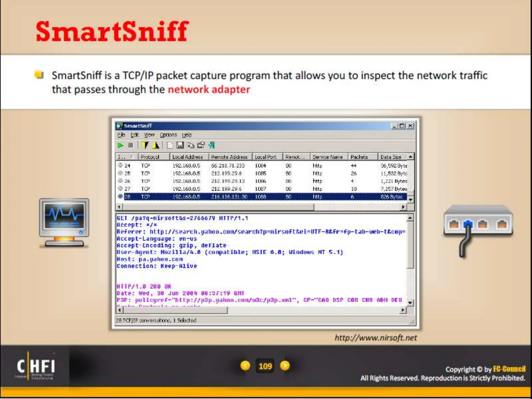Open the File menu
Viewport: 532px width, 399px height.
(x=121, y=135)
